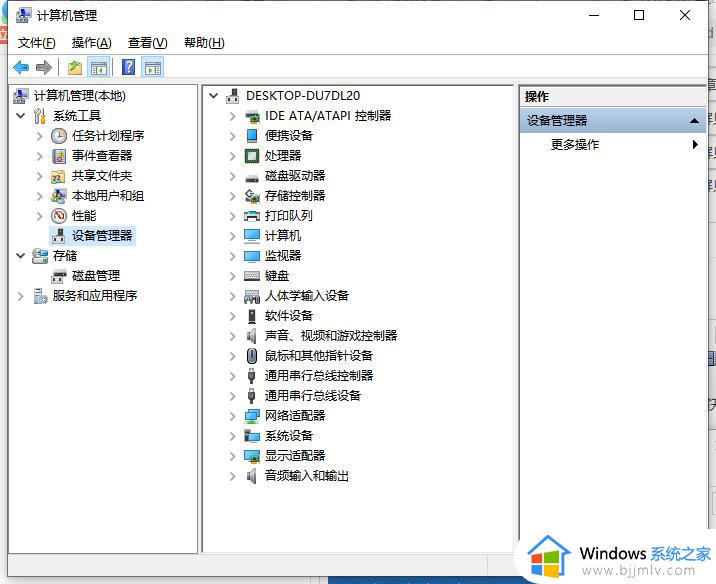
Task: Click the 监视器 monitor icon
Action: 252,256
